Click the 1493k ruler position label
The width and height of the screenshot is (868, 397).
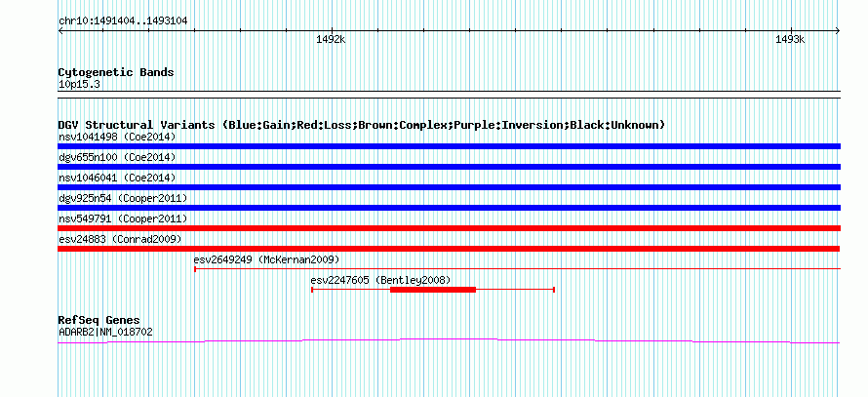tap(790, 39)
